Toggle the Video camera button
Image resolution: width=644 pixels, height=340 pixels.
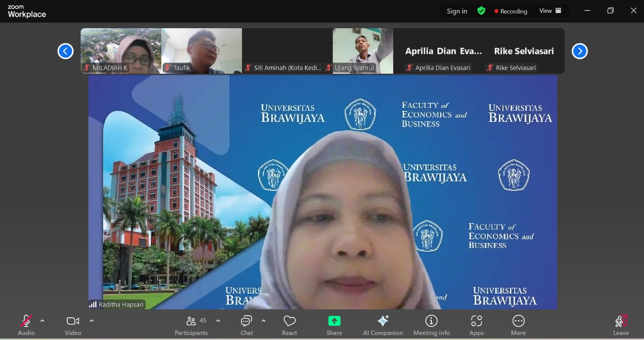point(73,325)
